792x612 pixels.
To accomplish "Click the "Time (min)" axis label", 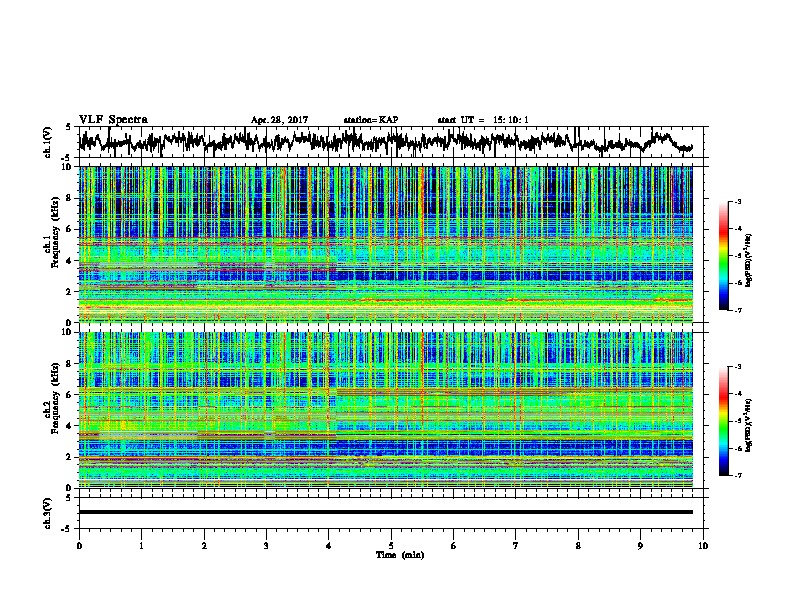I will [400, 555].
